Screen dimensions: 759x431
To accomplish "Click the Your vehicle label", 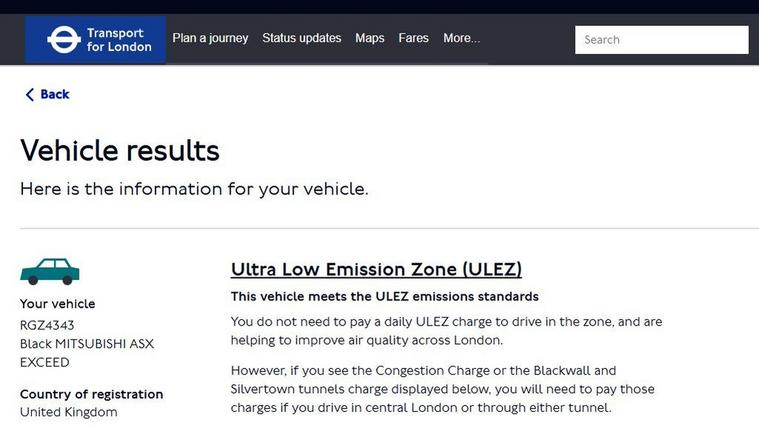I will [58, 304].
